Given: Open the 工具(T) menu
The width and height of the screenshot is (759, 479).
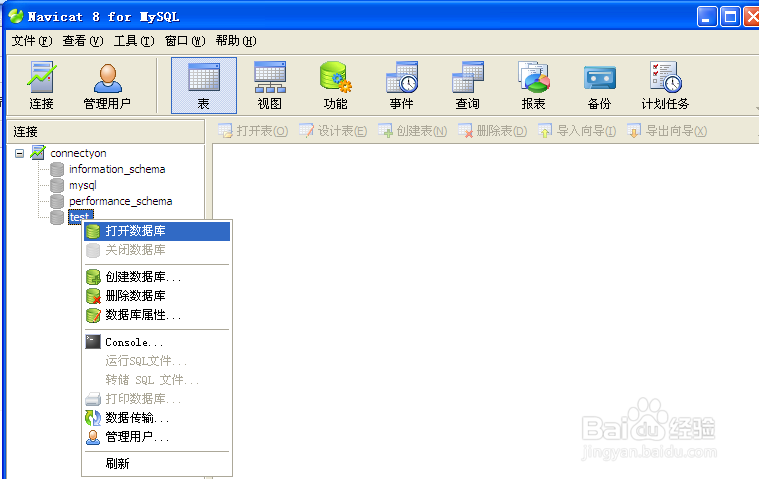Looking at the screenshot, I should tap(134, 41).
